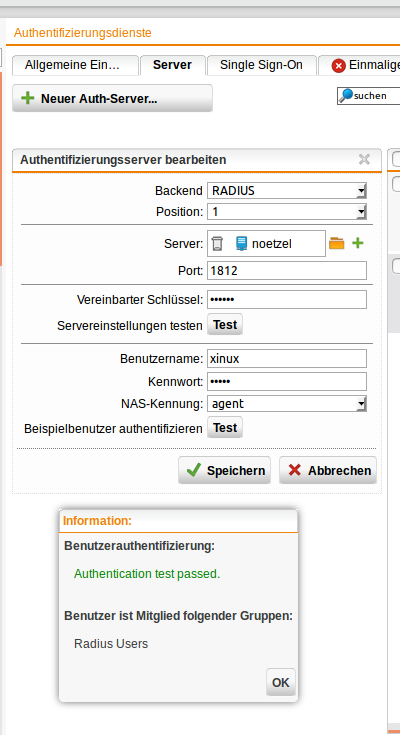Click Benutzerauthentifizierung: label in dialog
Screen dimensions: 400x735
coord(139,546)
